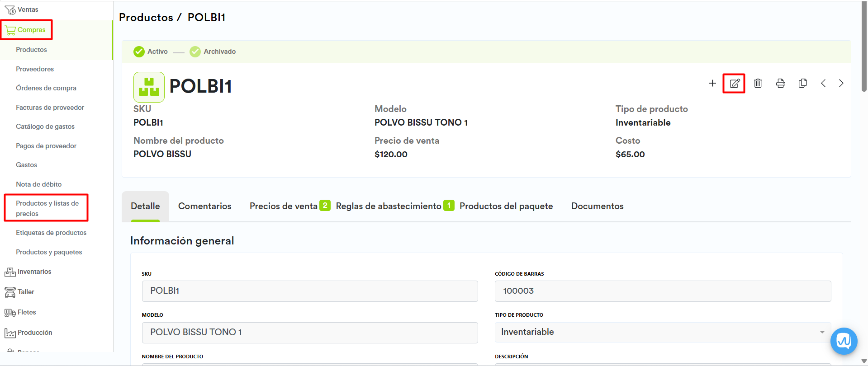The height and width of the screenshot is (366, 868).
Task: Open the chat support bubble
Action: point(844,341)
